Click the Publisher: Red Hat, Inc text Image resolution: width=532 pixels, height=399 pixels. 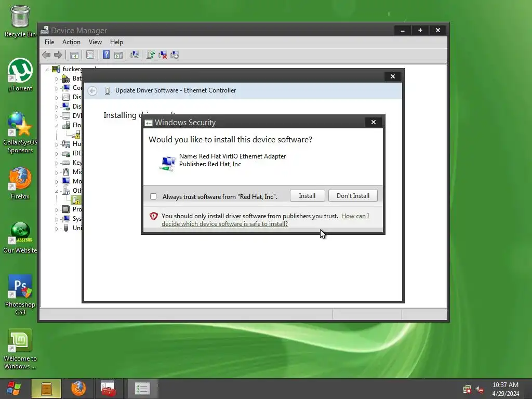pyautogui.click(x=210, y=164)
